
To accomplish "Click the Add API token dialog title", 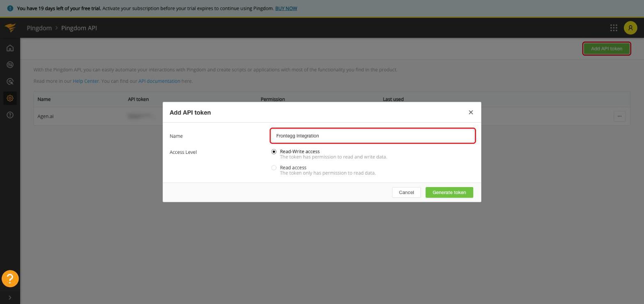I will (x=190, y=112).
